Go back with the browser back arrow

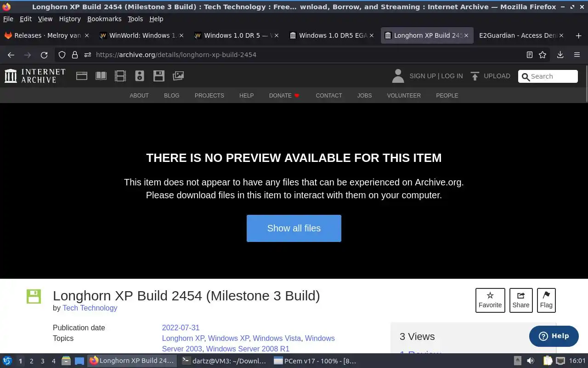click(x=11, y=55)
